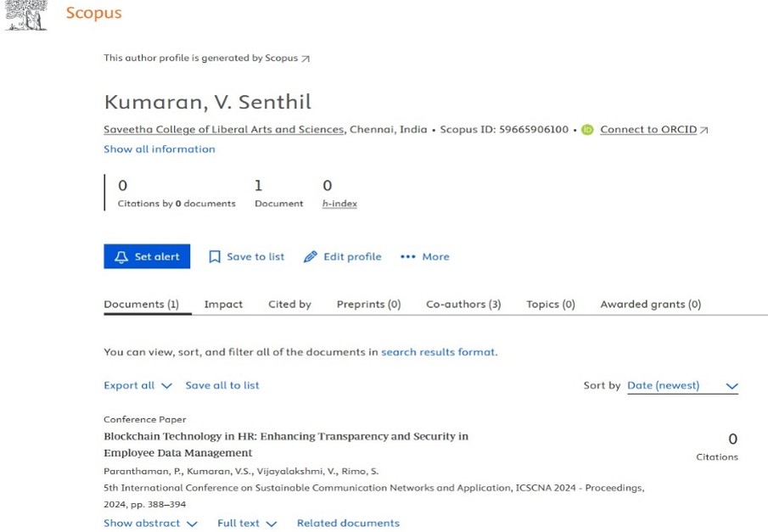
Task: Open Saveetha College of Liberal Arts and Sciences link
Action: point(224,129)
